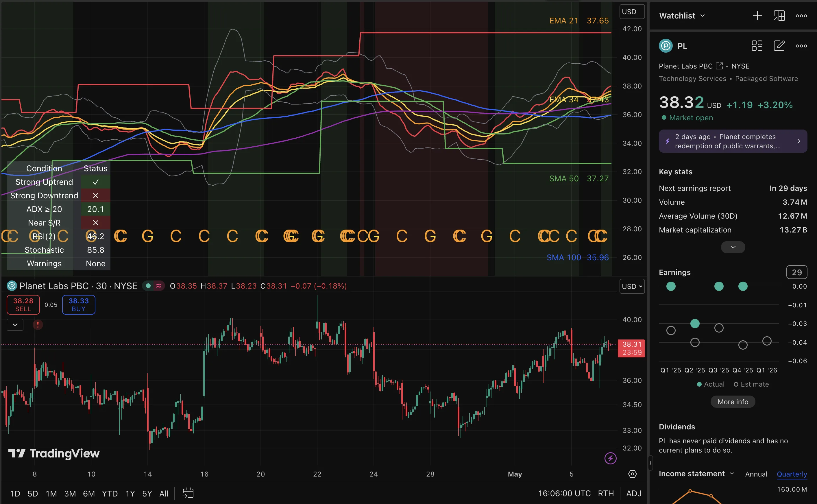817x504 pixels.
Task: Click the Q2 '25 actual earnings dot at -0.03
Action: [694, 323]
